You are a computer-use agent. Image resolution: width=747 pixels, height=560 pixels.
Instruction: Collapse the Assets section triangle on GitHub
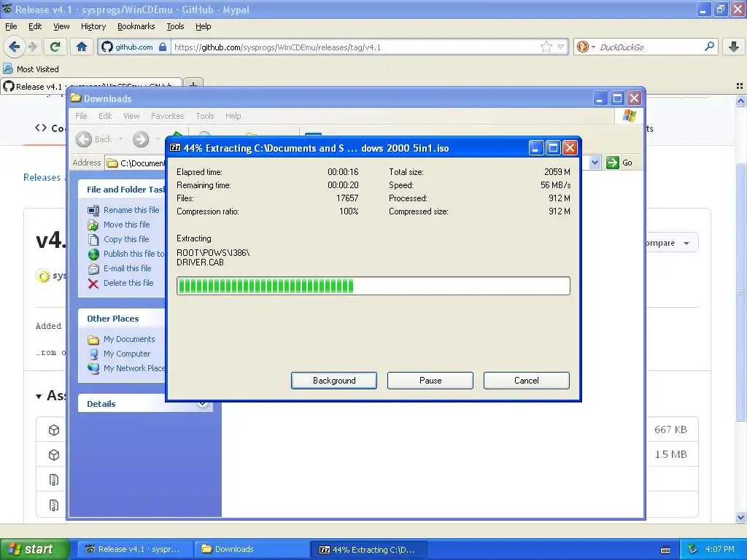coord(39,396)
